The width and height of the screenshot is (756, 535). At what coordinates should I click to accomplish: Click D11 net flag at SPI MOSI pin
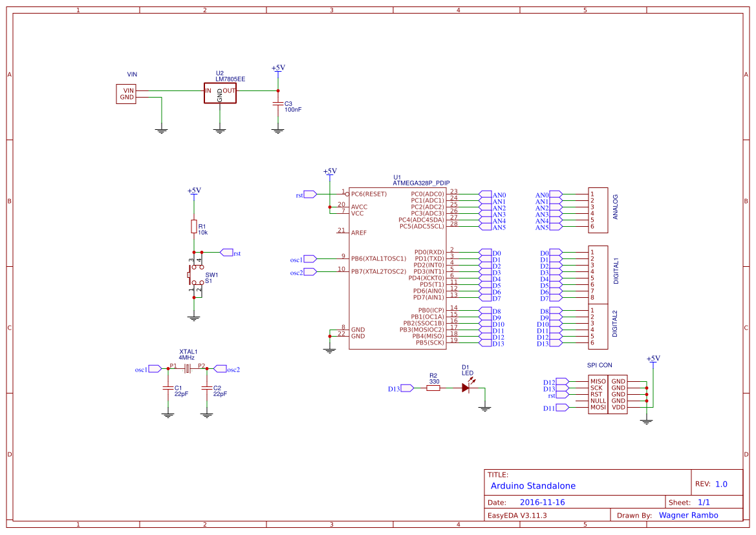pos(562,408)
